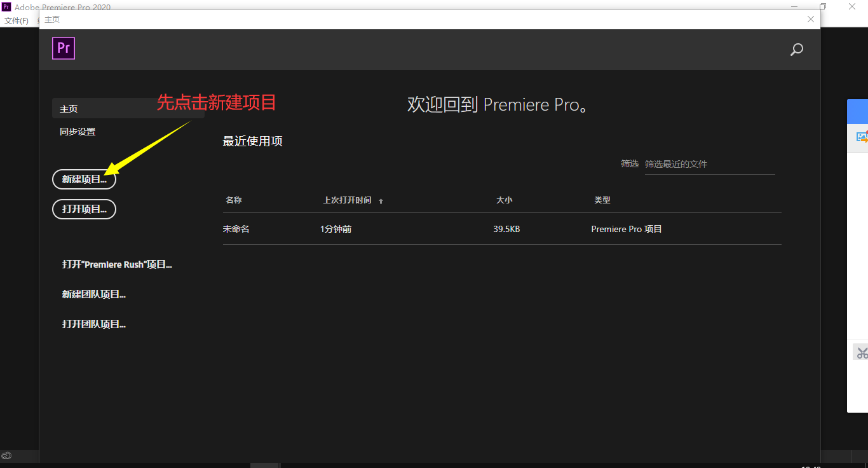Screen dimensions: 868x468
Task: Click the 最近使用项 heading
Action: coord(252,141)
